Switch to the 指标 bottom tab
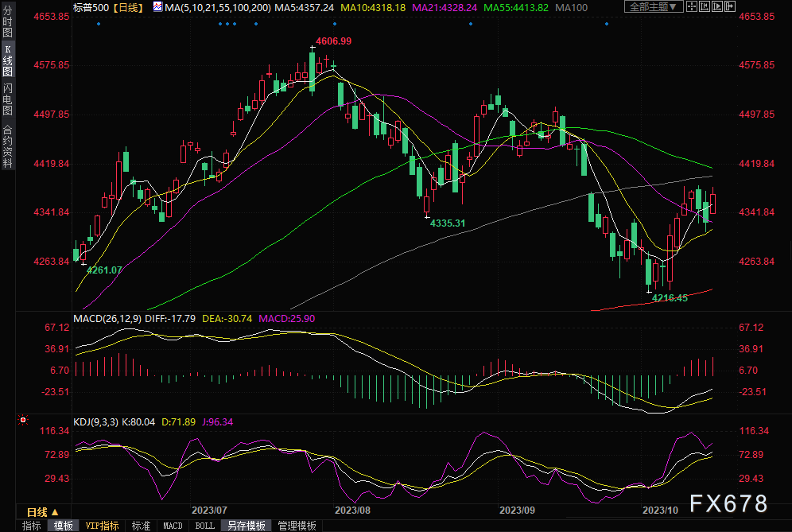This screenshot has height=532, width=792. tap(32, 526)
